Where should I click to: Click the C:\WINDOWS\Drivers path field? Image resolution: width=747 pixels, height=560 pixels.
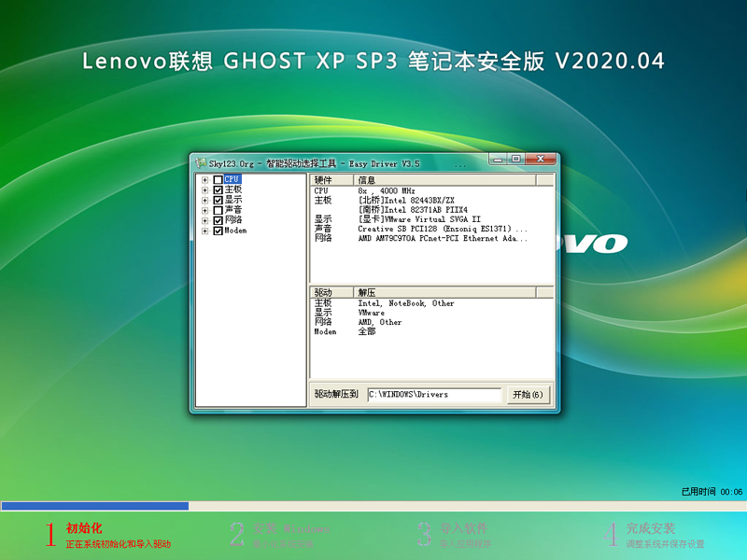tap(434, 394)
